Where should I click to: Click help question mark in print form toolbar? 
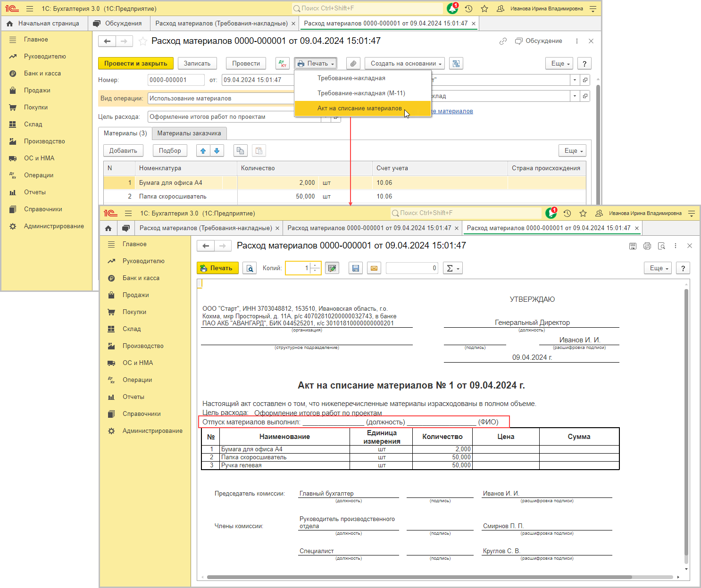click(683, 268)
